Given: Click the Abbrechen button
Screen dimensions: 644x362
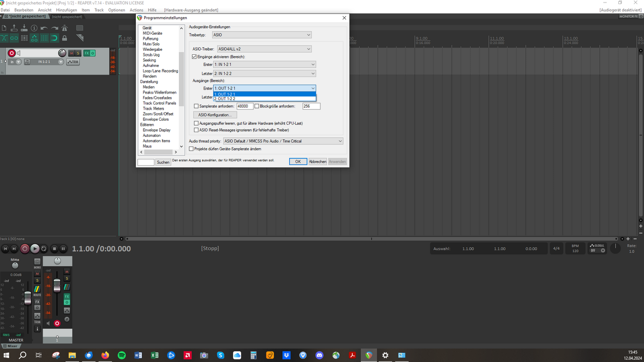Looking at the screenshot, I should point(317,161).
